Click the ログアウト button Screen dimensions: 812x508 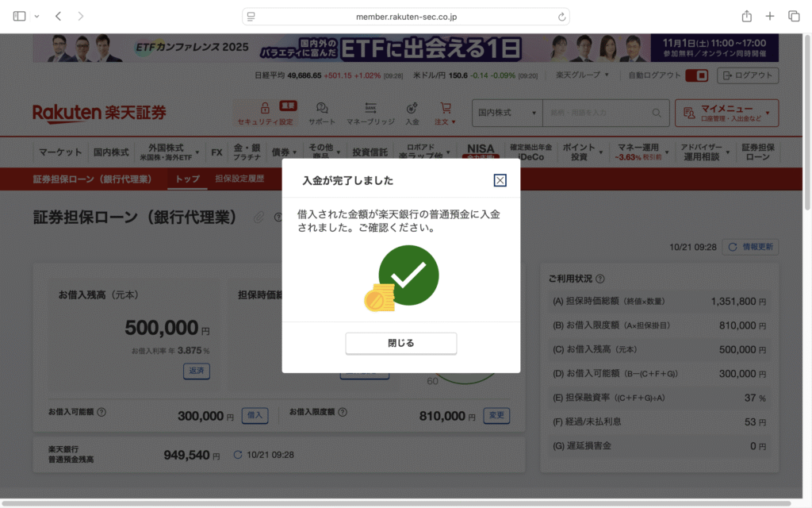pos(747,75)
